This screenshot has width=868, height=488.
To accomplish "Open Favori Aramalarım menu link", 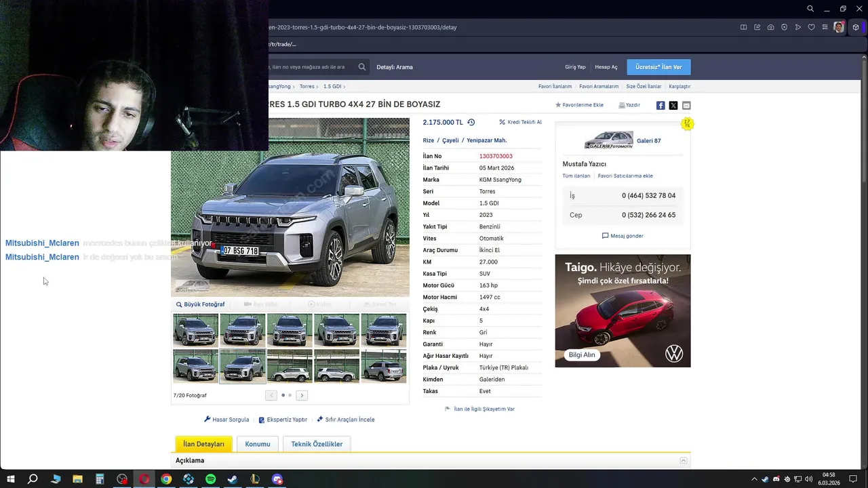I will pos(599,87).
